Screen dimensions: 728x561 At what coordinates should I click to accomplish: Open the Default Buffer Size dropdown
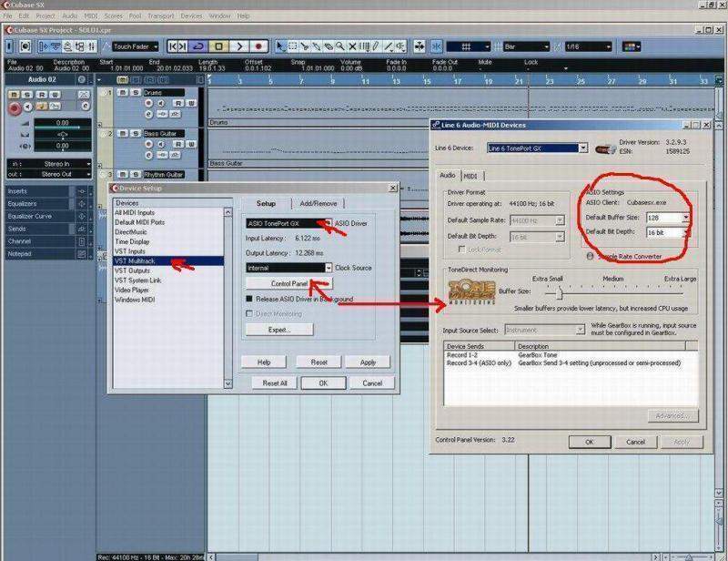684,218
